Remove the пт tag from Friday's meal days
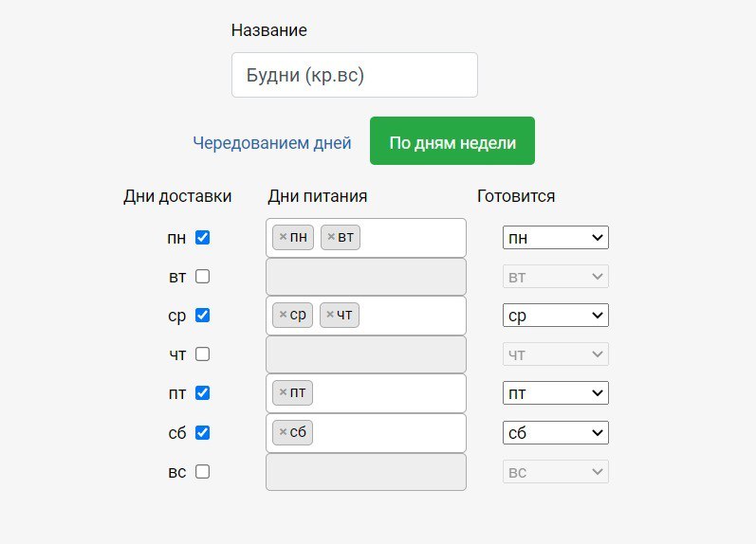Screen dimensions: 756x544 pyautogui.click(x=283, y=392)
